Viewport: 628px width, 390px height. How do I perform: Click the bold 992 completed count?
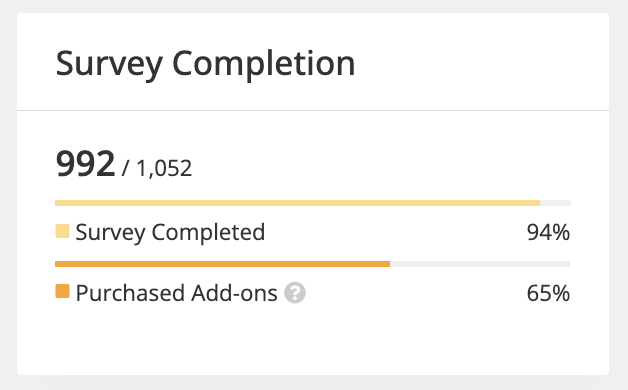click(85, 163)
